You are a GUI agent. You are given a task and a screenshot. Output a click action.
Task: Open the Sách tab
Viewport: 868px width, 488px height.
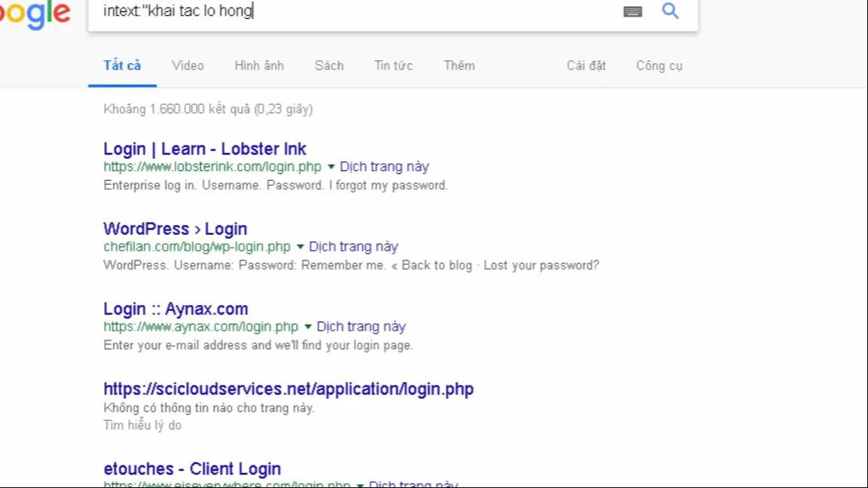click(329, 66)
